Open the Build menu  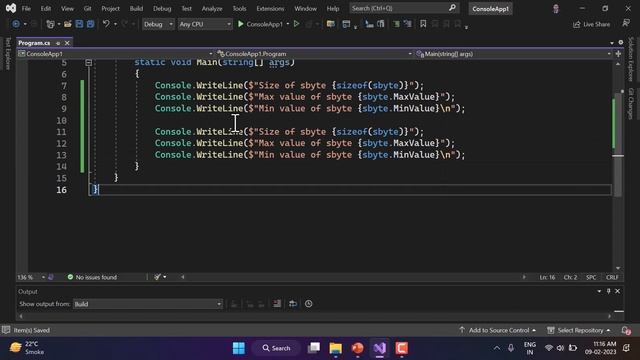click(136, 8)
